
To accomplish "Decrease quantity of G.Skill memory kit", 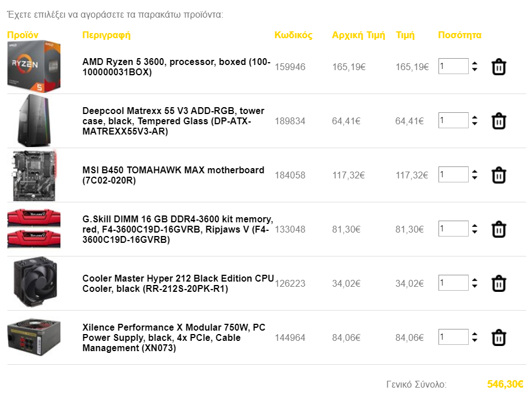I will (474, 232).
